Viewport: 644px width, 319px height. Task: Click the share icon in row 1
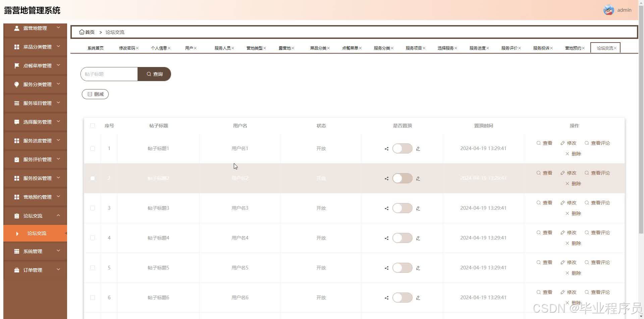coord(386,149)
